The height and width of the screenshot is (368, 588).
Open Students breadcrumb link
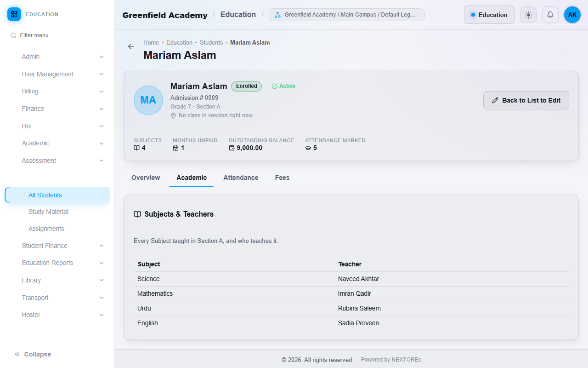(211, 42)
